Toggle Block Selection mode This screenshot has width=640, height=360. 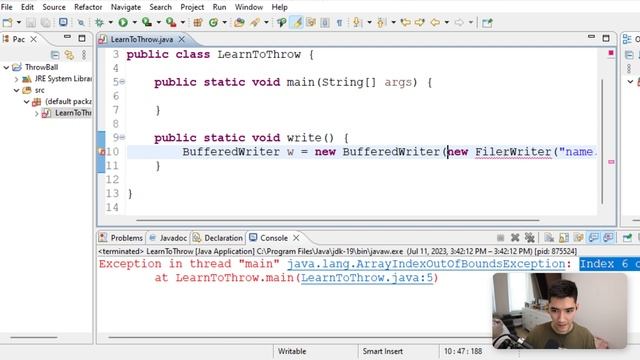325,23
